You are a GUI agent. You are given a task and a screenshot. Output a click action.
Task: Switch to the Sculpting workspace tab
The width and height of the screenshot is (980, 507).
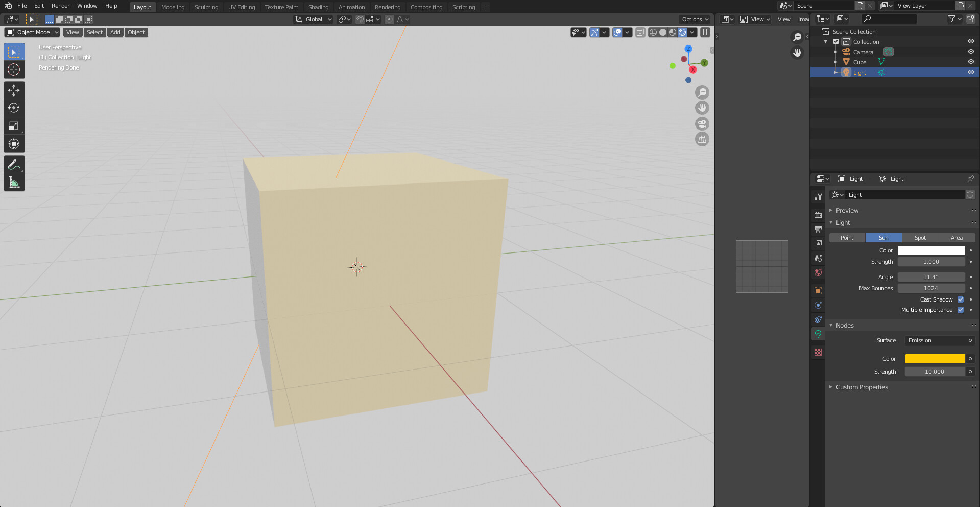point(206,7)
